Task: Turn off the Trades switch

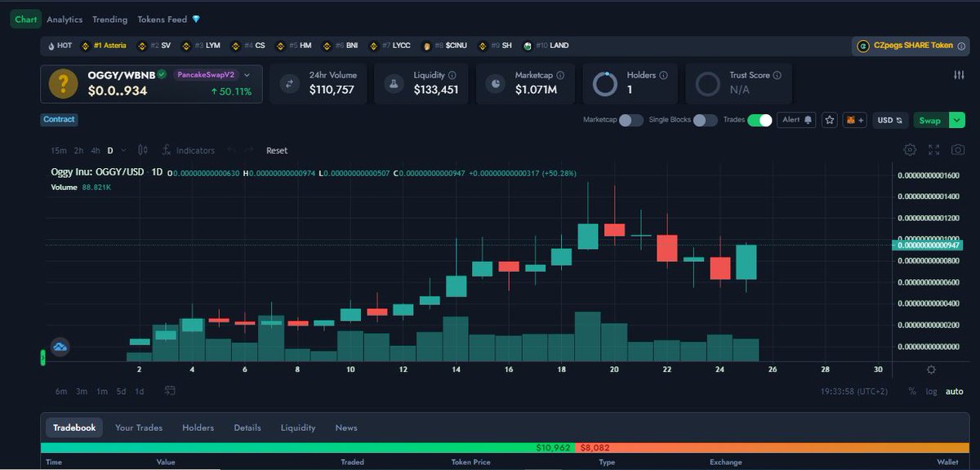Action: (759, 120)
